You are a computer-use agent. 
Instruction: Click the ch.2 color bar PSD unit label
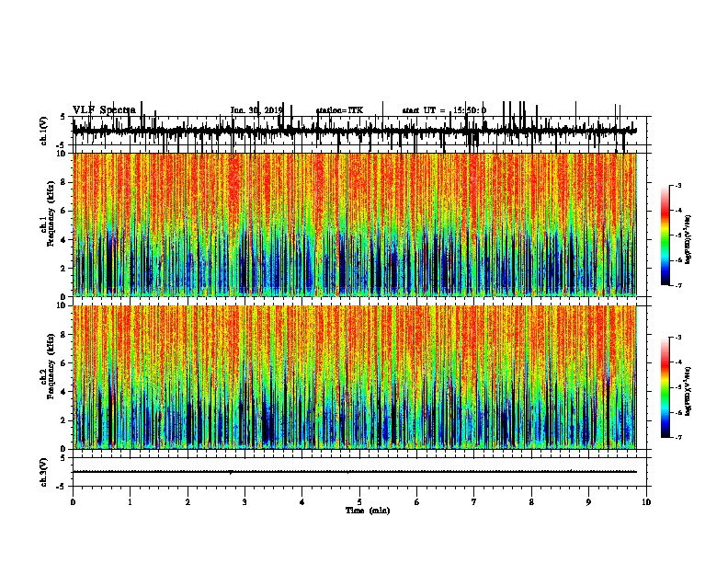click(688, 392)
